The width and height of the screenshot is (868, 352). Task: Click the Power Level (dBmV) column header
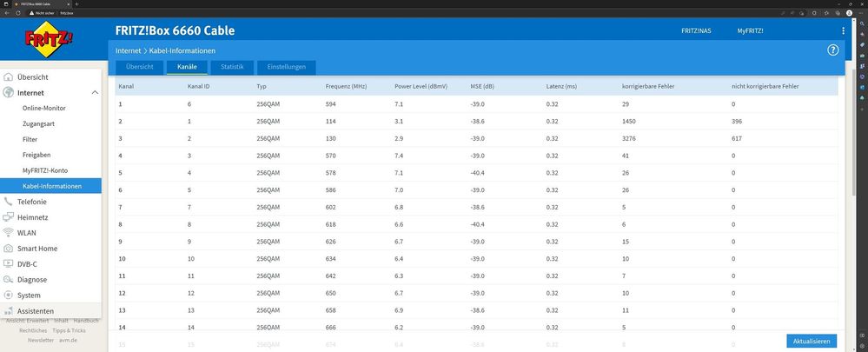coord(421,87)
